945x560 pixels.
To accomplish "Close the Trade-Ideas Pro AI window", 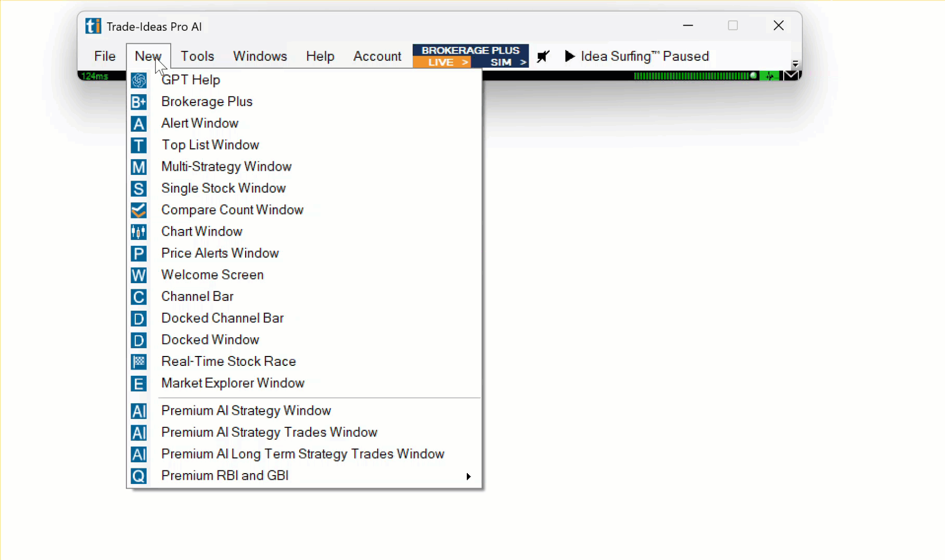I will click(778, 26).
